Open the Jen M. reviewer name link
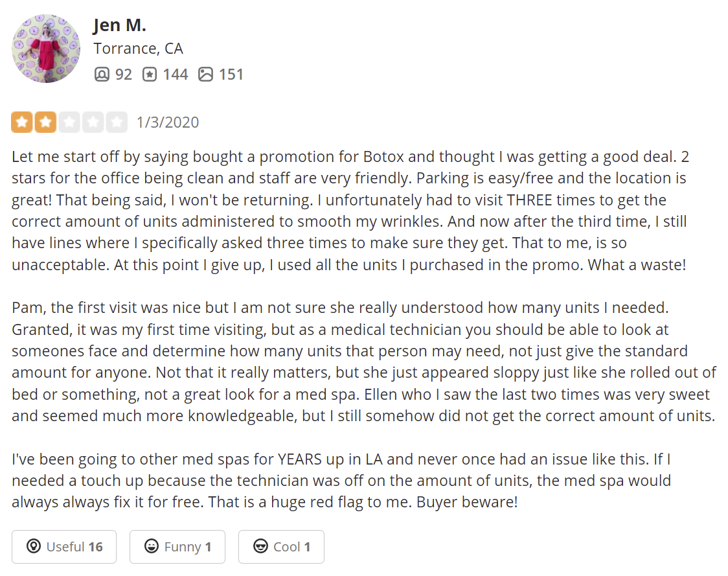 pos(120,25)
